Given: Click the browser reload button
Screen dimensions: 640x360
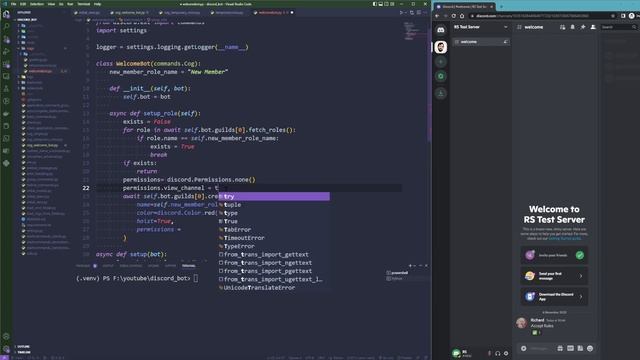Looking at the screenshot, I should coord(453,16).
